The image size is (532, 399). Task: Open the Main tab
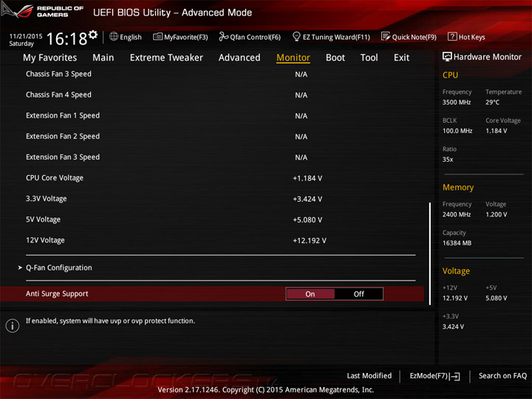(103, 58)
